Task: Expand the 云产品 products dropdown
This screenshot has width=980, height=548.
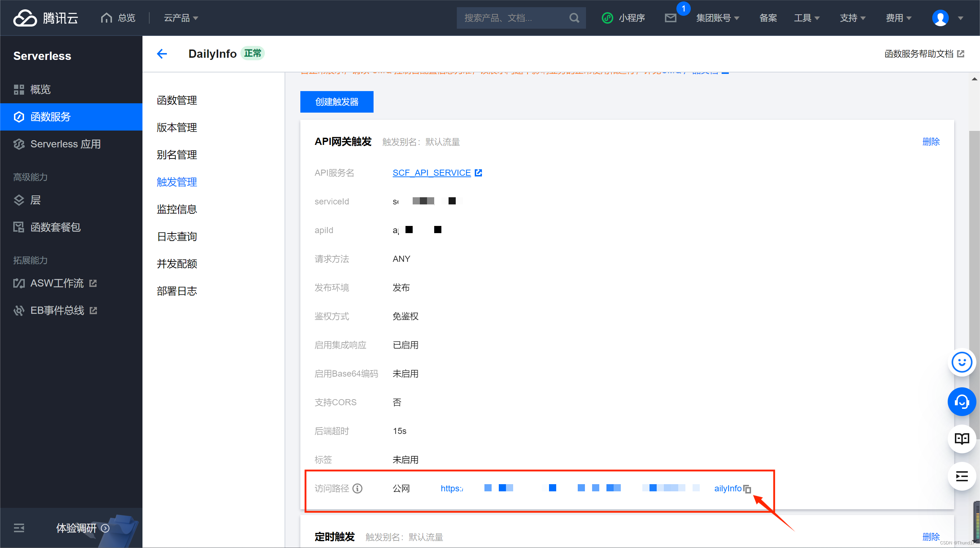Action: coord(181,18)
